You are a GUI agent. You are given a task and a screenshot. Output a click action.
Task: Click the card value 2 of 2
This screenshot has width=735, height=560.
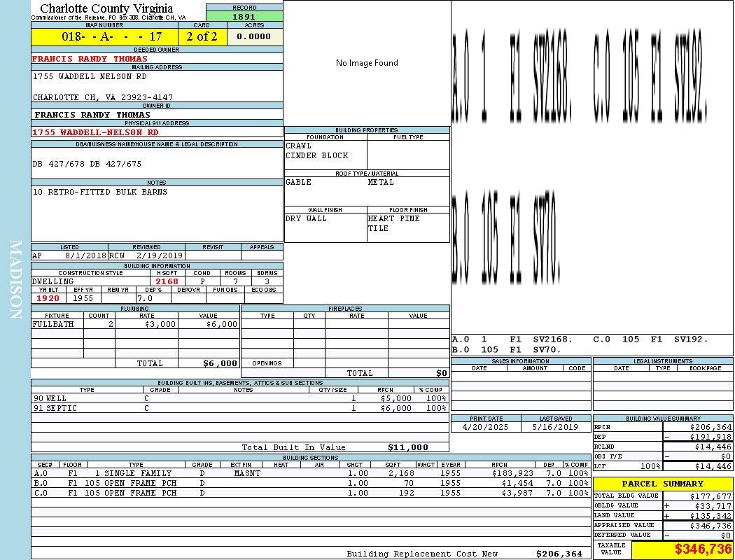pyautogui.click(x=202, y=36)
